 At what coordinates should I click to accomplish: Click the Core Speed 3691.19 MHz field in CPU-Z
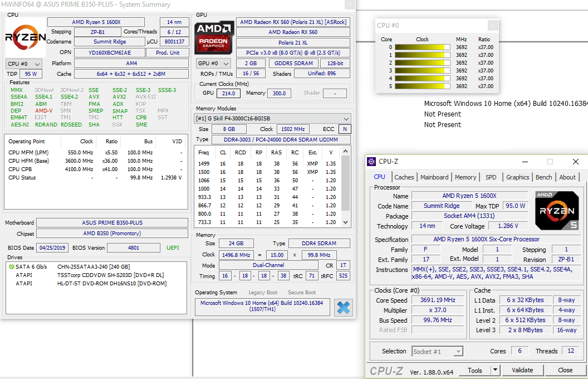pyautogui.click(x=438, y=300)
